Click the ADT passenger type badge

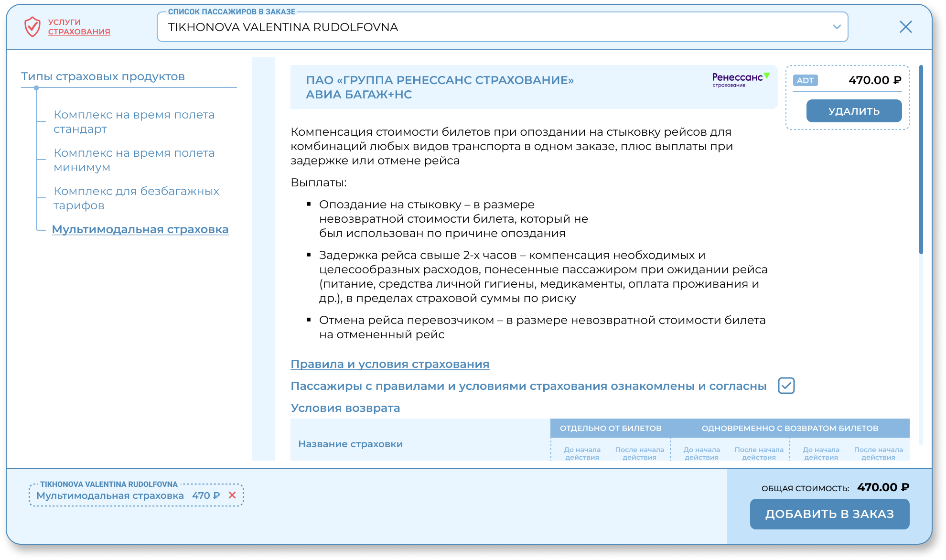tap(805, 80)
